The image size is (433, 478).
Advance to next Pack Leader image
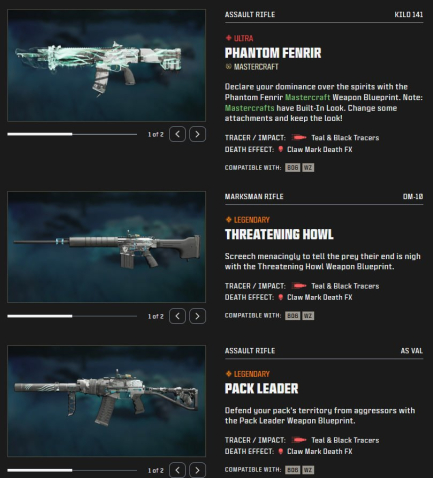[197, 470]
